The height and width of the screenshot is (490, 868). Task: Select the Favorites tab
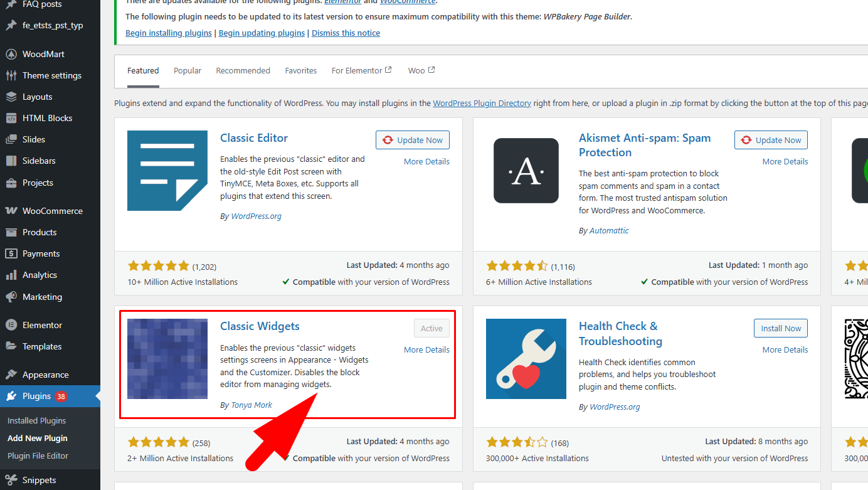coord(301,70)
